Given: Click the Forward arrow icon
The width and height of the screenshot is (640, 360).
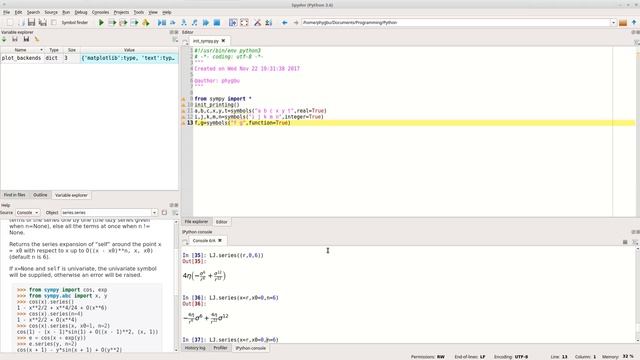Looking at the screenshot, I should pyautogui.click(x=296, y=23).
